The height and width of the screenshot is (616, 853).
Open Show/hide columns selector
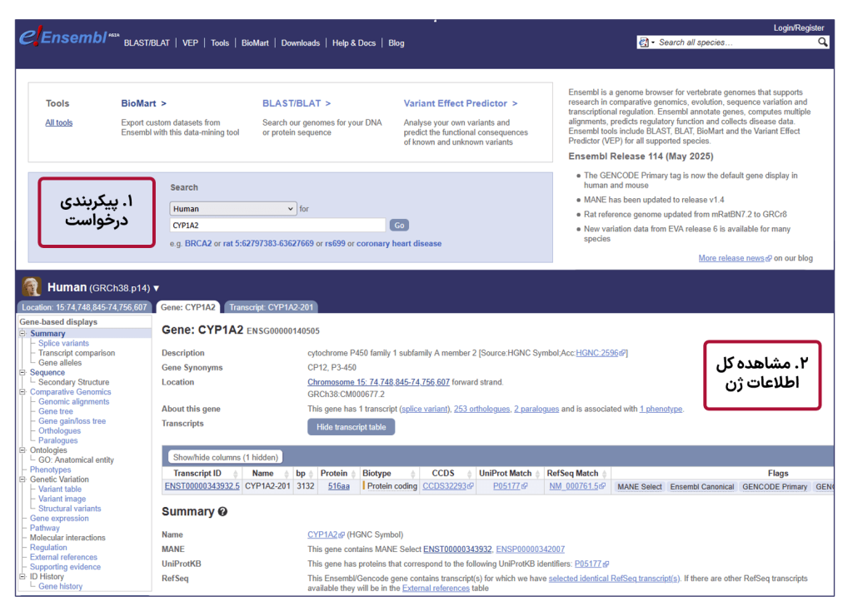pos(225,457)
